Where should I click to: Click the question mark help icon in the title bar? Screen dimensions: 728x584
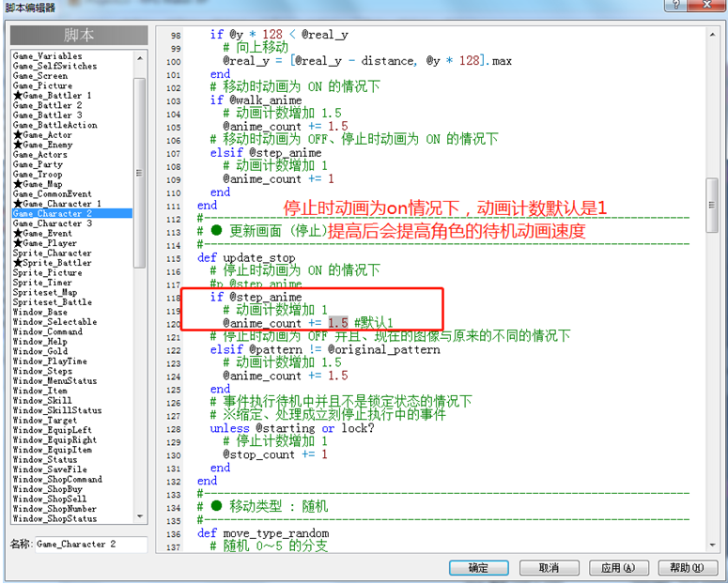[x=676, y=5]
